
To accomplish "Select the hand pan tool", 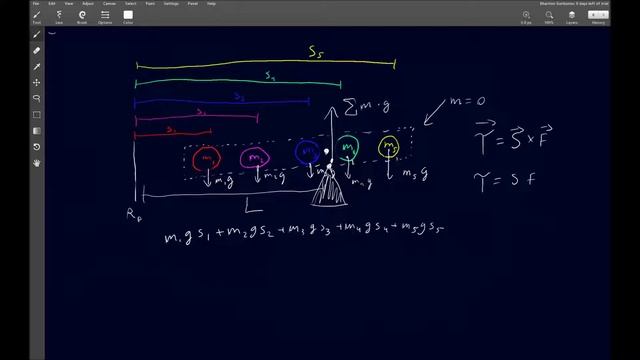I will pos(37,163).
